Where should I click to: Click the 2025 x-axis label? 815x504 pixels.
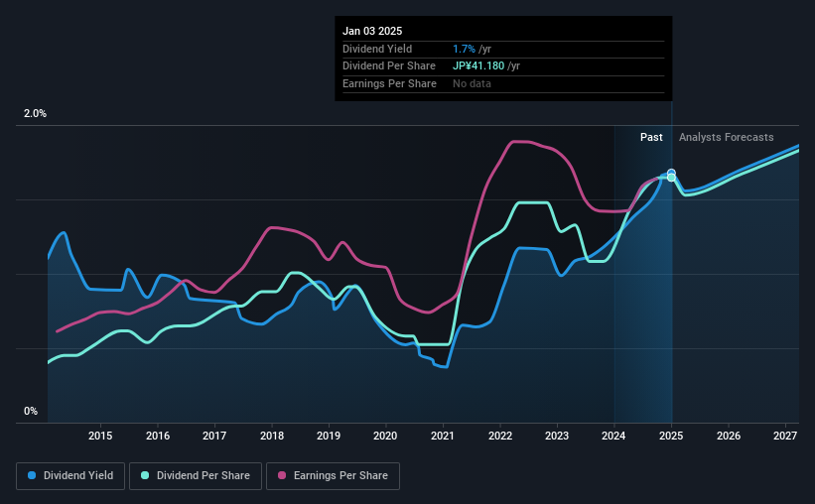point(671,436)
